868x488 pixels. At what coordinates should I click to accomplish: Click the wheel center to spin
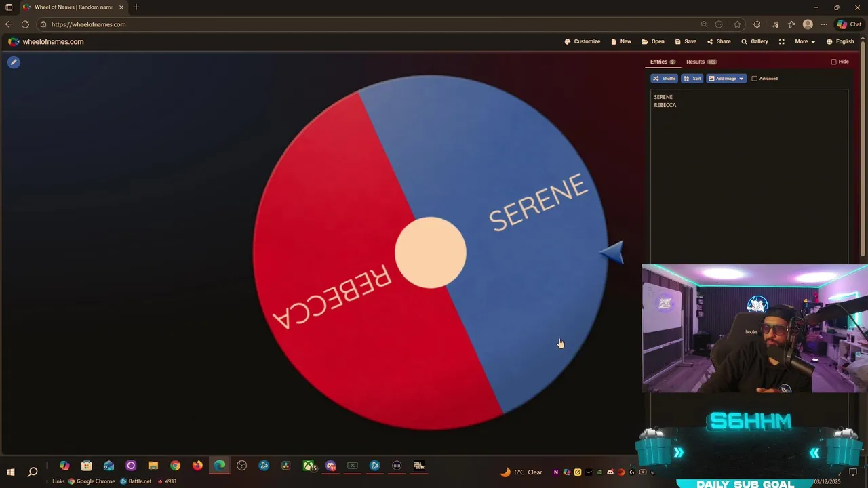[431, 252]
